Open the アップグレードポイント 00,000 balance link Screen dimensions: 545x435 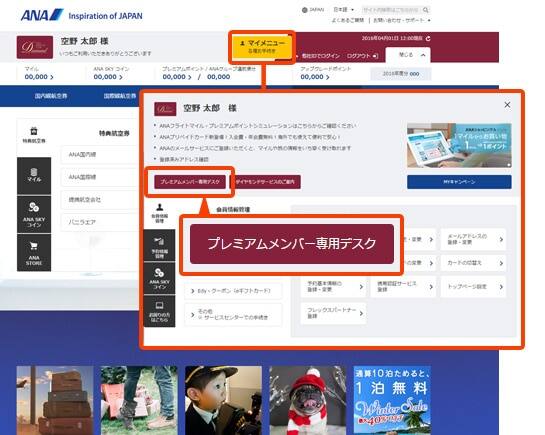(315, 77)
